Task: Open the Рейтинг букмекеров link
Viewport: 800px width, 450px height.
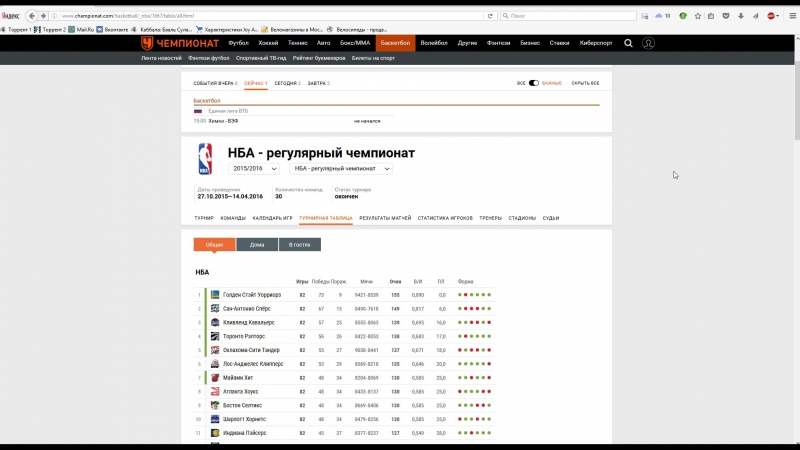Action: (x=319, y=58)
